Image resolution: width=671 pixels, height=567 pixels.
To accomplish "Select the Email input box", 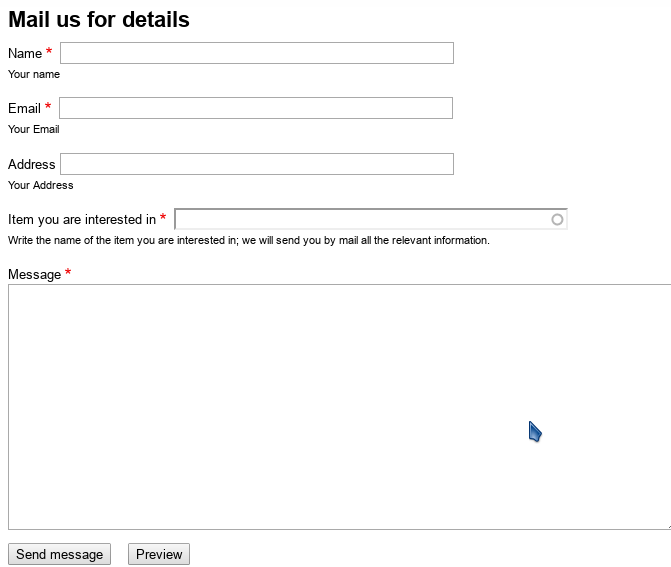I will [256, 108].
